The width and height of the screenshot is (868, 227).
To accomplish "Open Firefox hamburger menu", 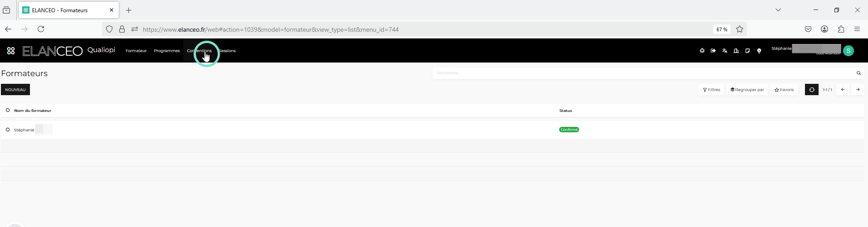I will click(857, 29).
